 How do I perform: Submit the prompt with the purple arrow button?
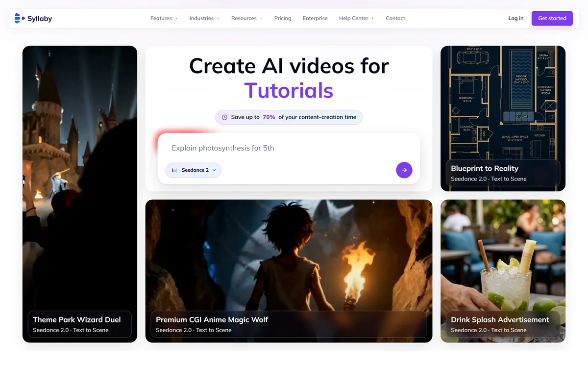404,170
